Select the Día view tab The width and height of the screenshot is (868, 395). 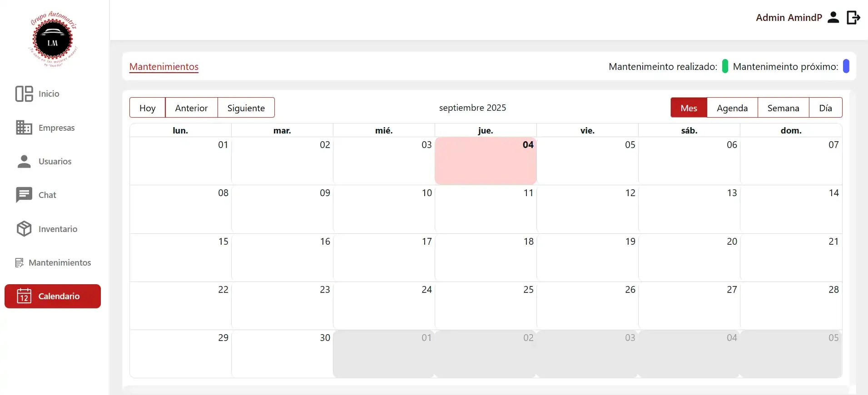click(825, 108)
